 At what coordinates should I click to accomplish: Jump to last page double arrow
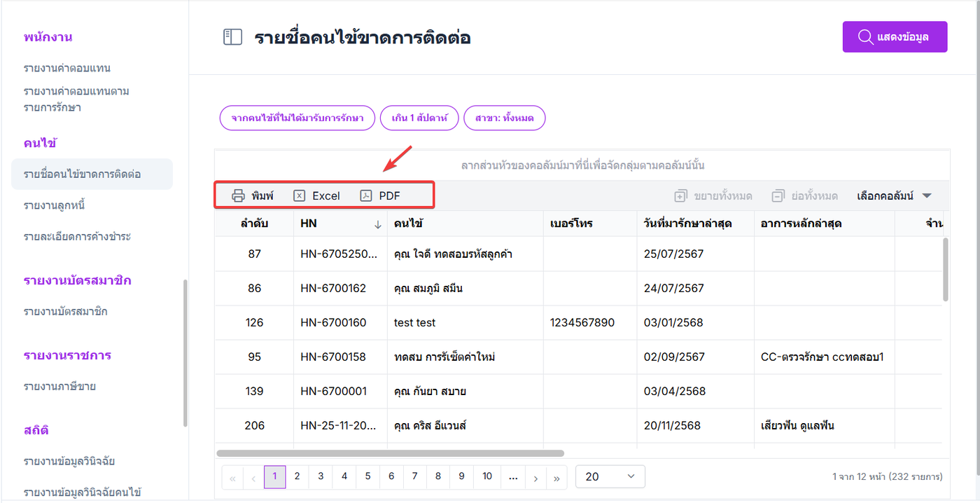click(556, 477)
